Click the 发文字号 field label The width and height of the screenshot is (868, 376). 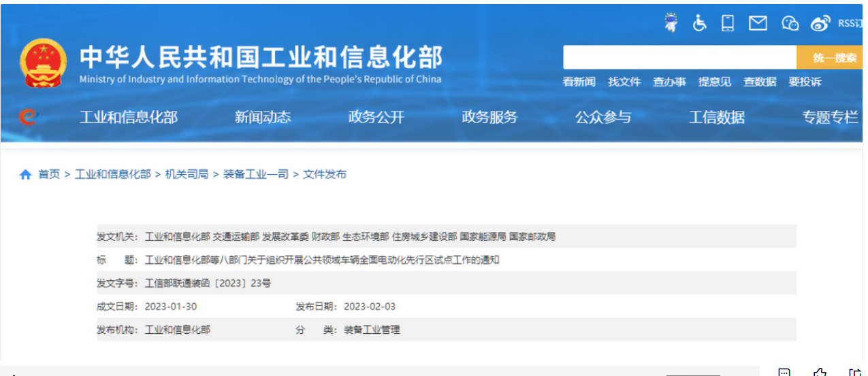(118, 283)
